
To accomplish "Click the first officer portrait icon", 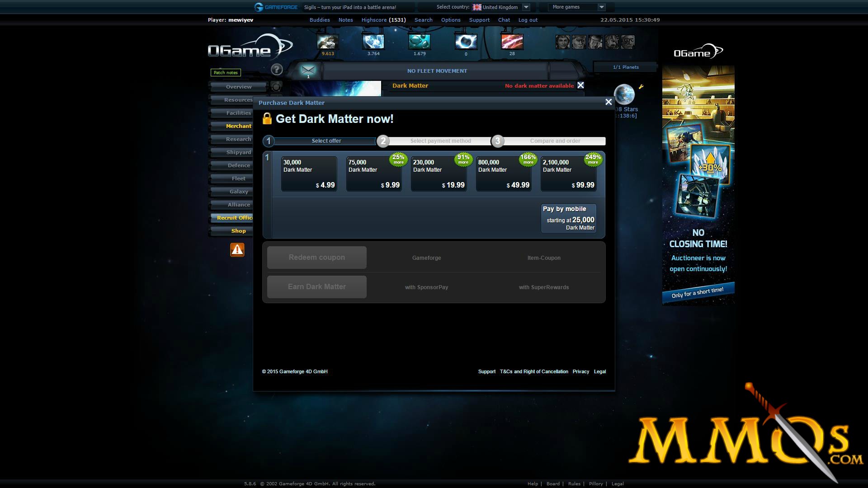I will (562, 42).
